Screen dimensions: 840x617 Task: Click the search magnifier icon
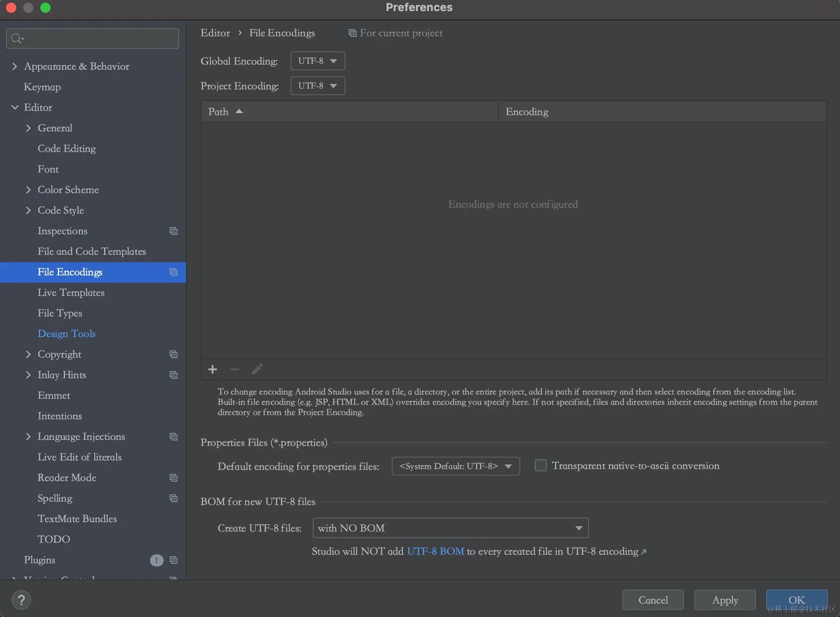16,39
